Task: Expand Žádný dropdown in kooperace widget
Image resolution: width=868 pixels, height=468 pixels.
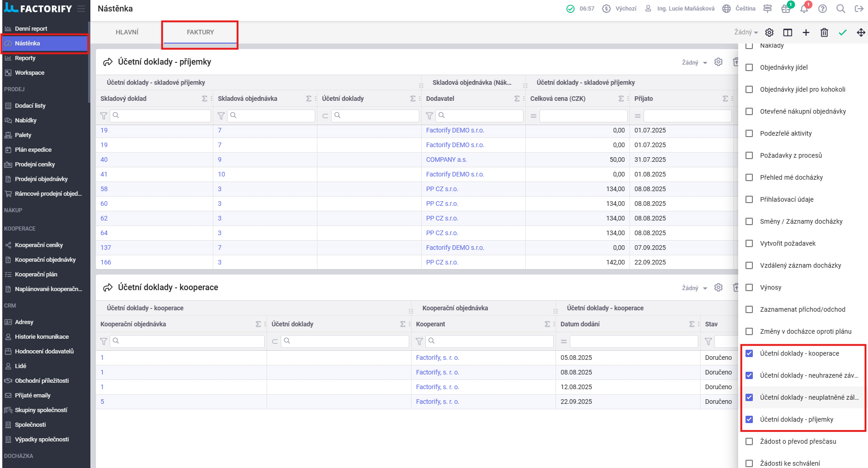Action: [694, 288]
